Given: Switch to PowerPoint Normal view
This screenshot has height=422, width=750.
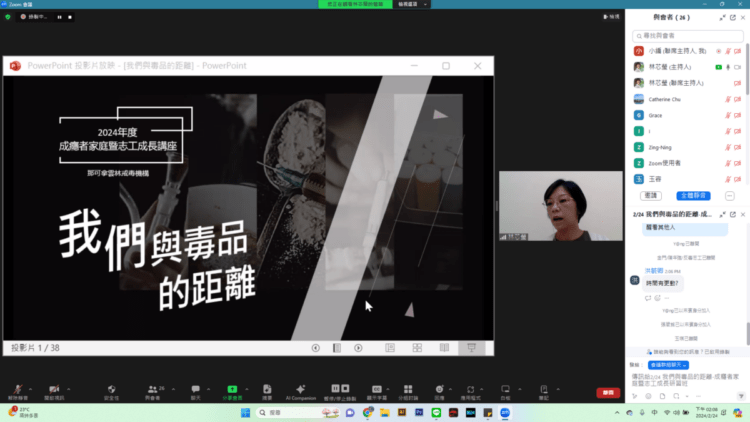Looking at the screenshot, I should coord(390,348).
